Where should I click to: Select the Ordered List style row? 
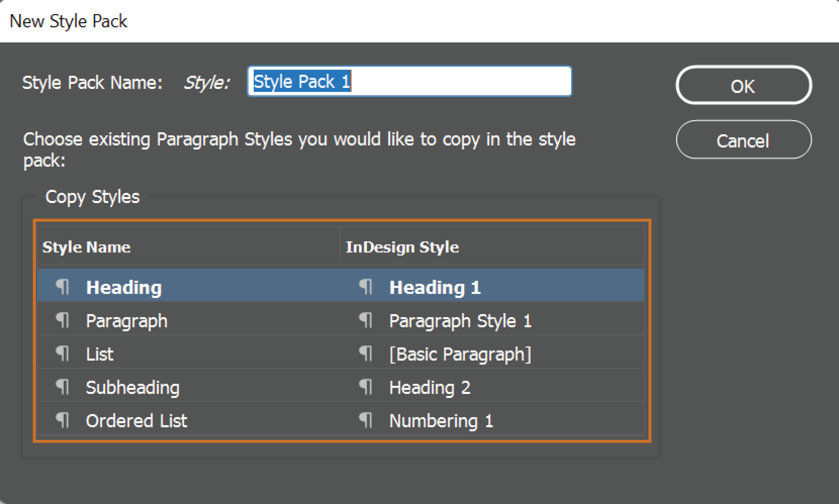(136, 420)
